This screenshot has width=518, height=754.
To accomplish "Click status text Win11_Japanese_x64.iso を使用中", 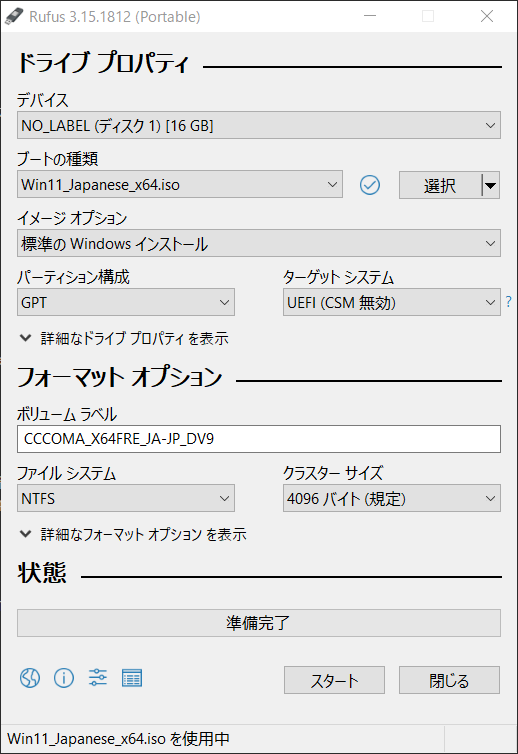I will (118, 739).
